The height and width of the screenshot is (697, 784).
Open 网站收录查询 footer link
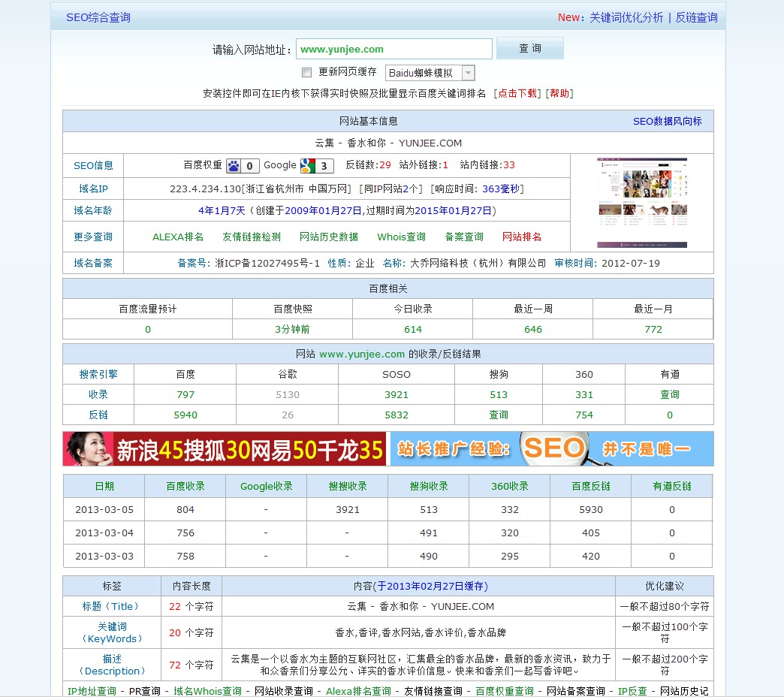tap(284, 691)
